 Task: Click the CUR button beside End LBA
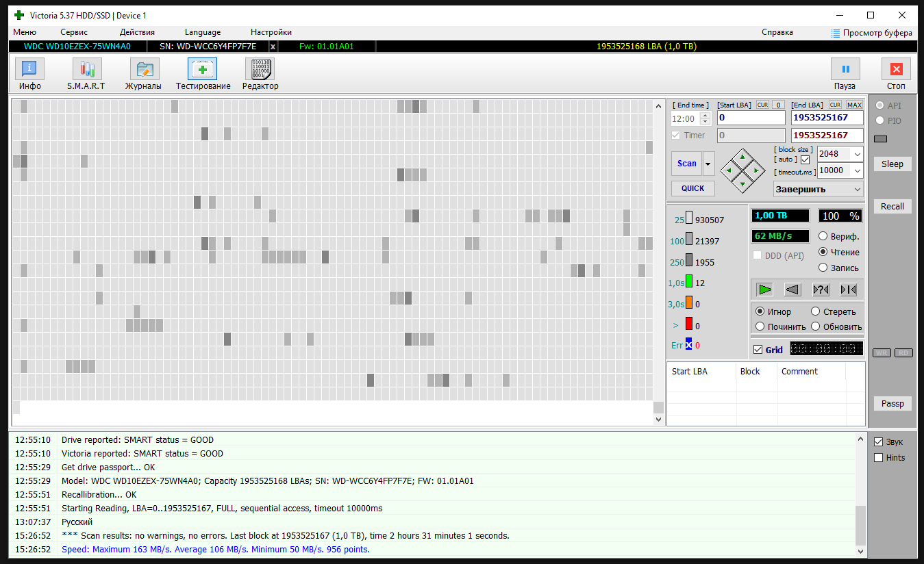pyautogui.click(x=835, y=105)
